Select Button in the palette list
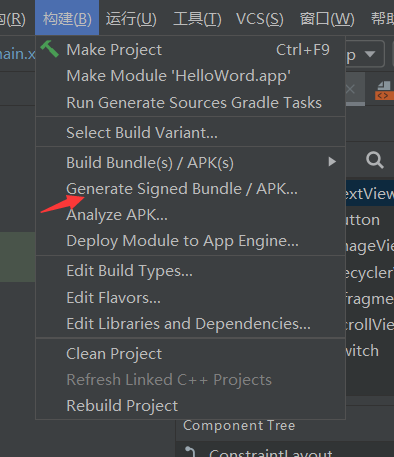Viewport: 394px width, 457px height. [x=370, y=220]
